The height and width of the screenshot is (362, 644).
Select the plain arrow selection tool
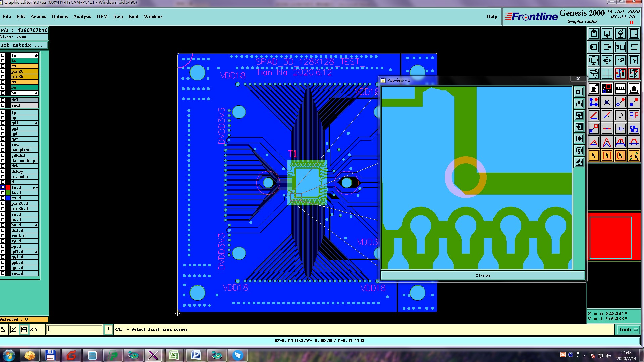click(594, 156)
